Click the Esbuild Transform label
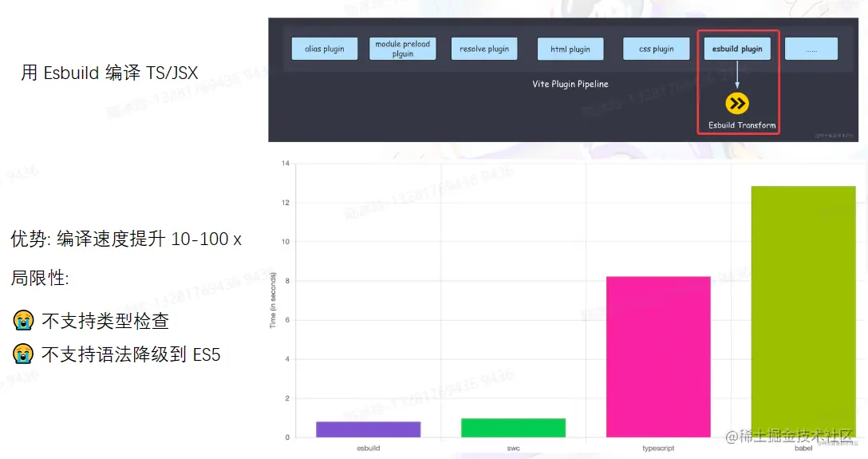Screen dimensions: 868x459 [x=742, y=125]
